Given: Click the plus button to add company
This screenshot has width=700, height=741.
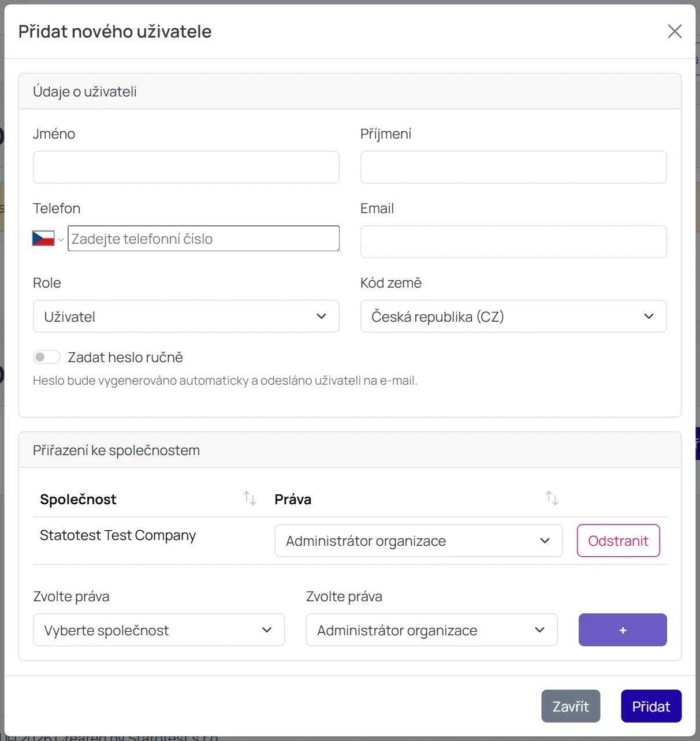Looking at the screenshot, I should click(x=623, y=630).
